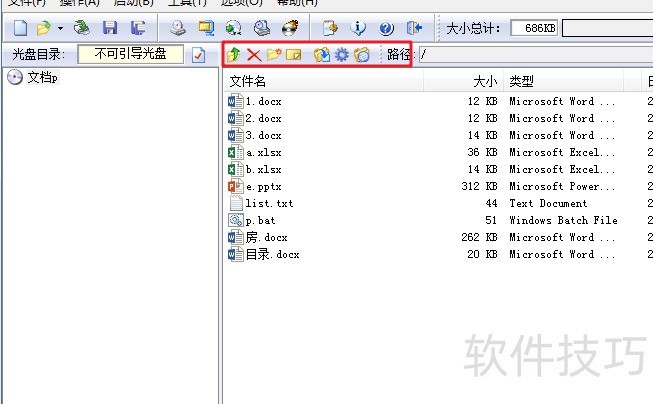This screenshot has height=404, width=653.
Task: Open the 工具(T) menu
Action: click(187, 2)
